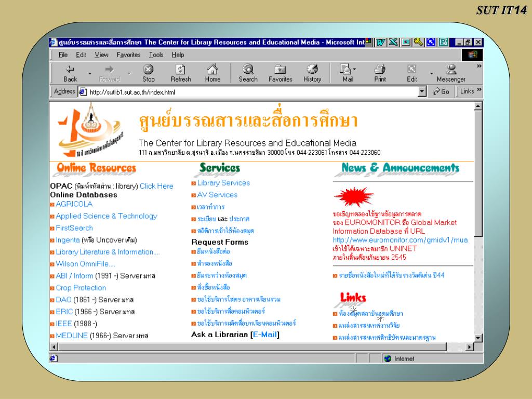
Task: Open the Crop Protection link
Action: pos(81,288)
